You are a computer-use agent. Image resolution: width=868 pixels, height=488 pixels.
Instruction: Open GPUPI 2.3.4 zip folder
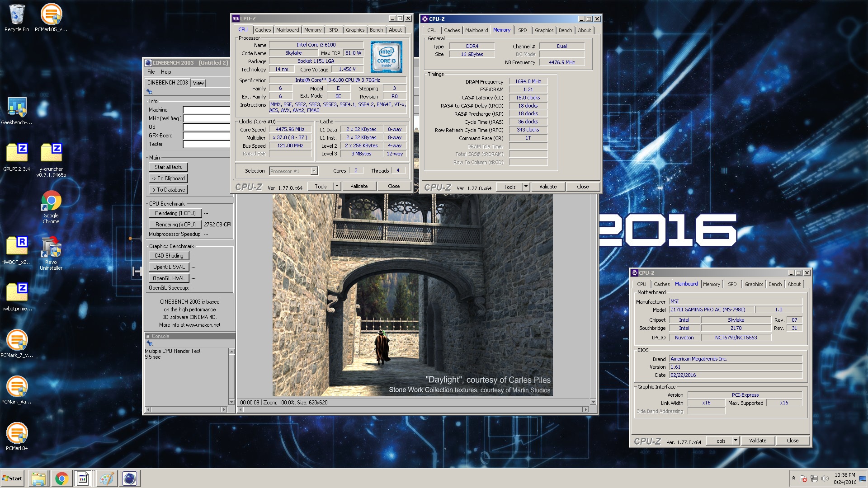tap(17, 157)
